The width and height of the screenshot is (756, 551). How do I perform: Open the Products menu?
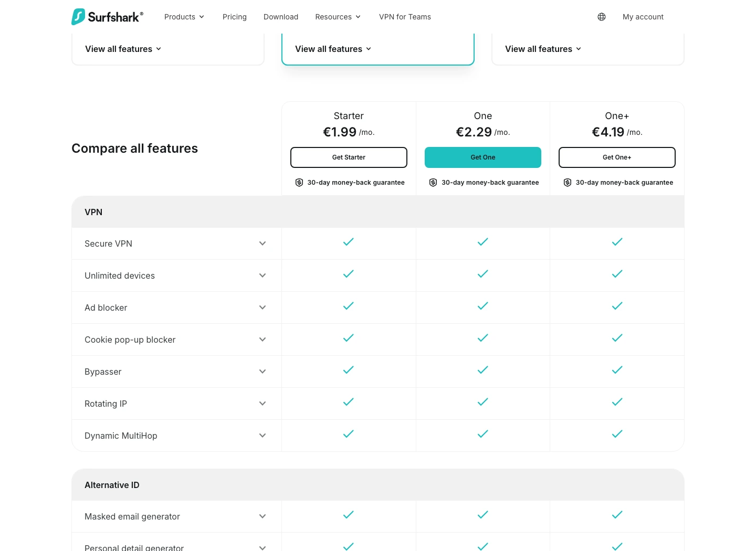pos(184,17)
